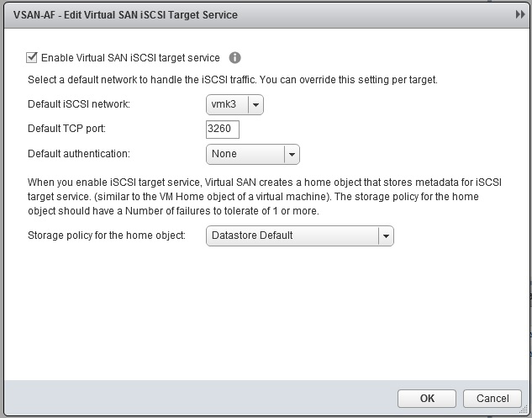Toggle the Enable Virtual SAN iSCSI target service checkbox
Viewport: 532px width, 418px height.
32,58
